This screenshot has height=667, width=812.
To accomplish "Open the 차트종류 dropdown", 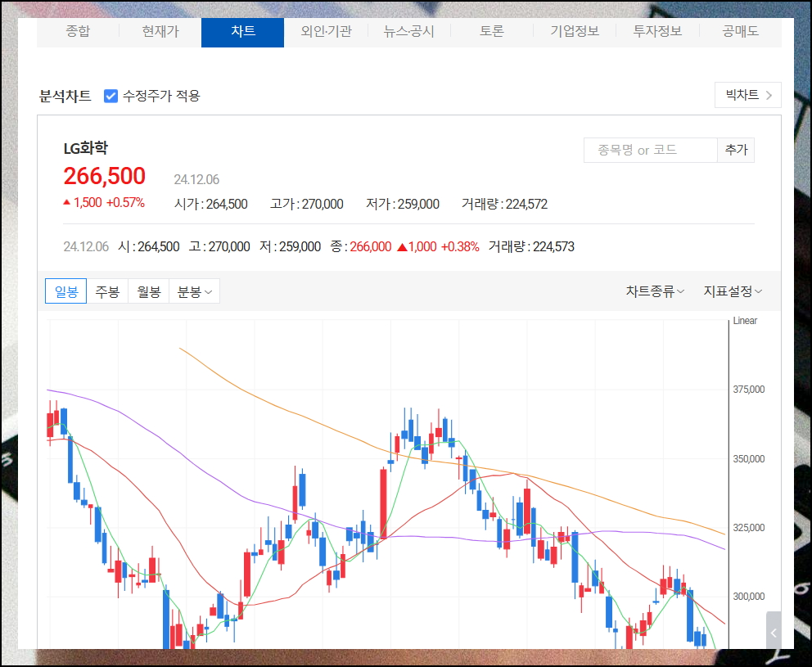I will coord(655,291).
